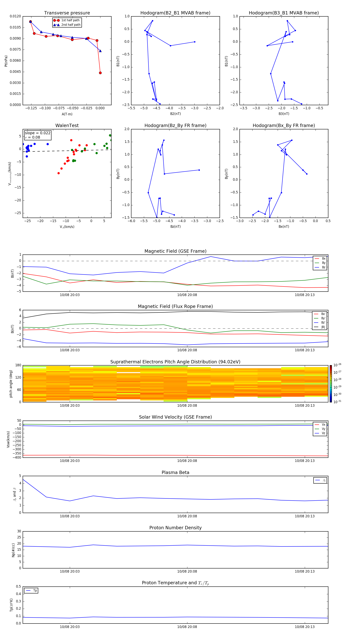Image resolution: width=351 pixels, height=644 pixels.
Task: Click the Magnetic Field (Flux Rope Frame) title
Action: (x=175, y=307)
